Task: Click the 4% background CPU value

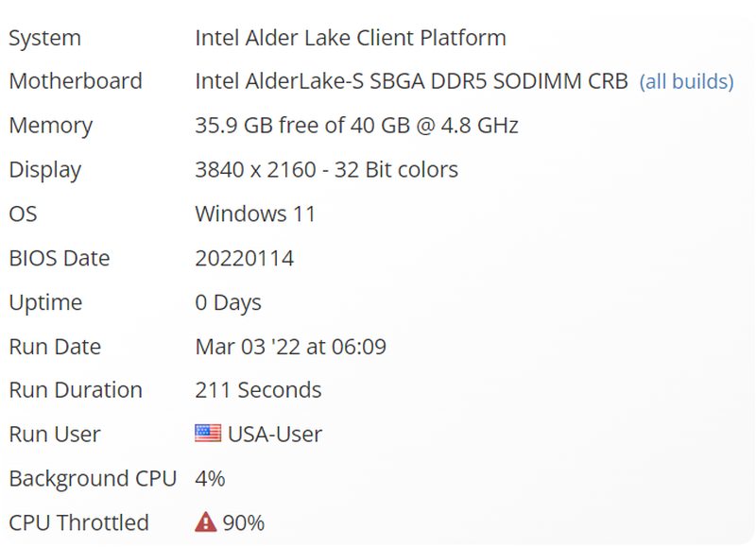Action: click(210, 479)
